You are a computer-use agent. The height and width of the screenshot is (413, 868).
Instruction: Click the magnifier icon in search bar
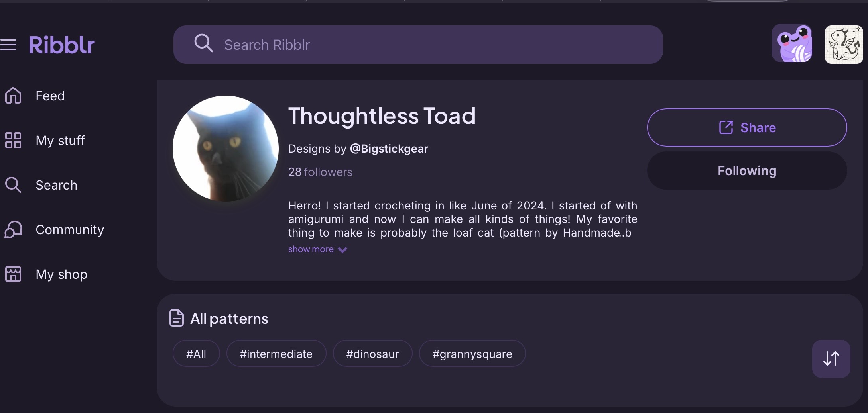(203, 43)
